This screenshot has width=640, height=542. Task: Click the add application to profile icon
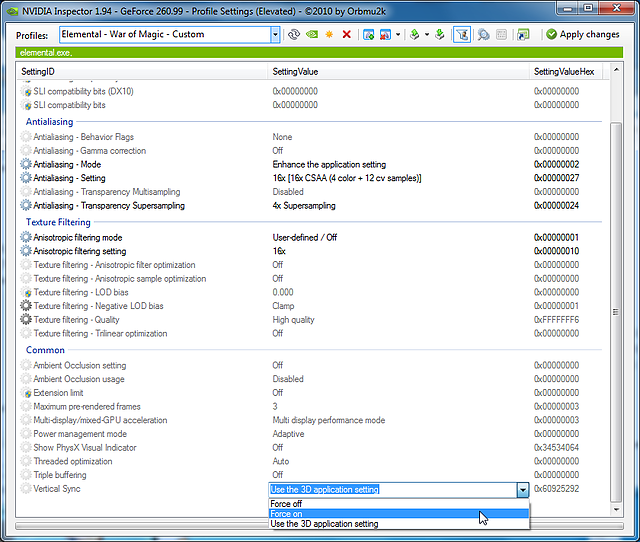point(368,34)
